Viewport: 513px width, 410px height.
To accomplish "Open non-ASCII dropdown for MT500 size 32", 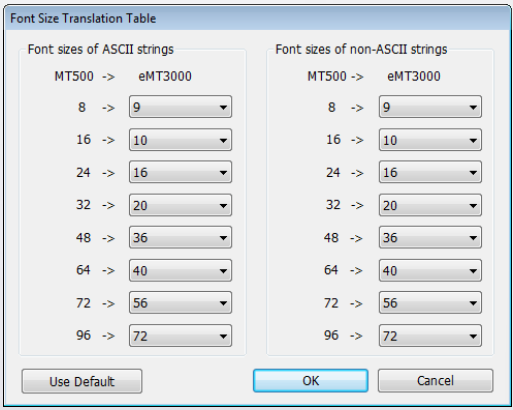I will pos(430,205).
